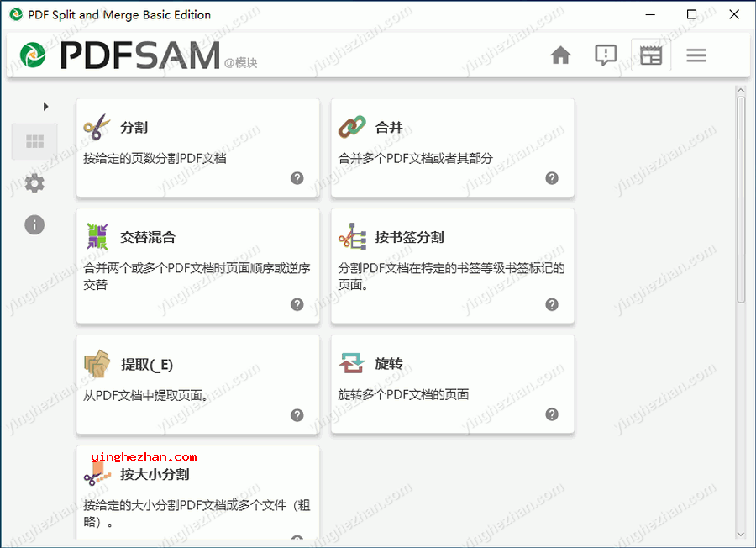Open the 按书签分割 module title
Viewport: 756px width, 548px height.
[409, 237]
